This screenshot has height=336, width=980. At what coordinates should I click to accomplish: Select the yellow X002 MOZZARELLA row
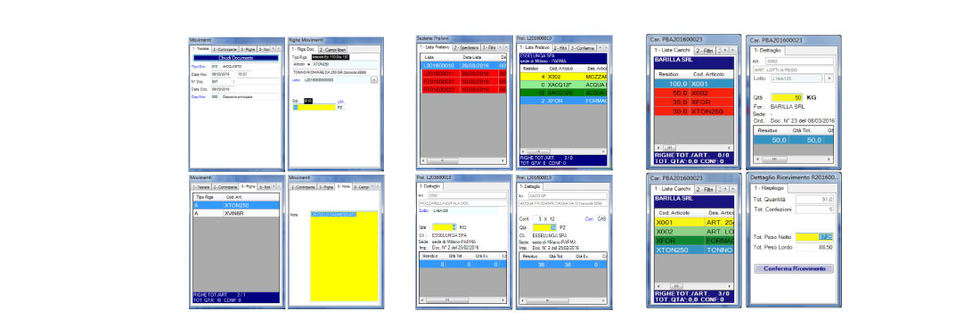pos(563,77)
